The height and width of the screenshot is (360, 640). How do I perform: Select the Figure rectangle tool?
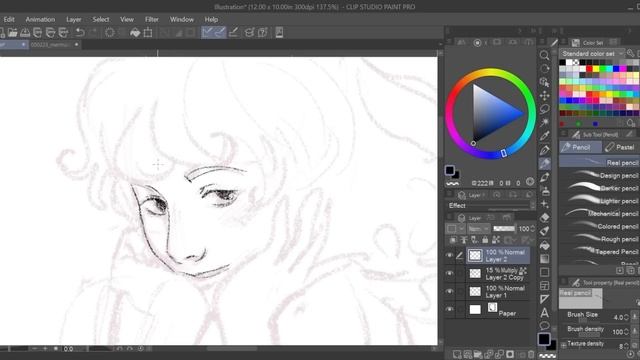click(544, 272)
